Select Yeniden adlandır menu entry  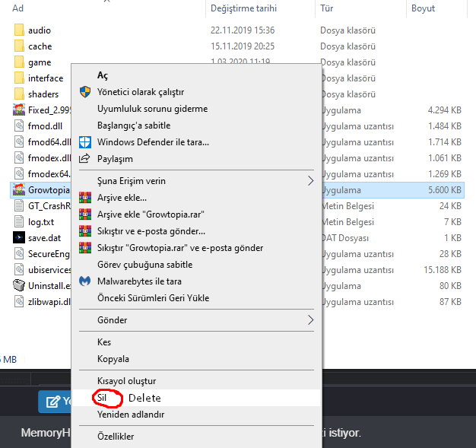(x=197, y=415)
